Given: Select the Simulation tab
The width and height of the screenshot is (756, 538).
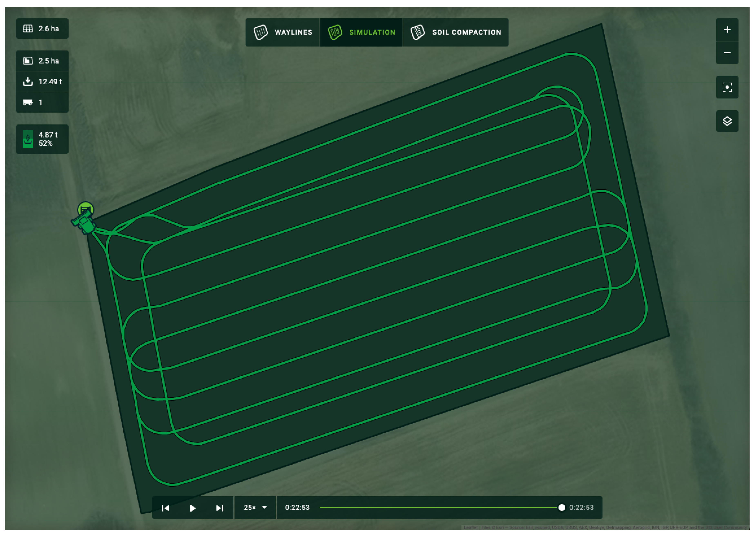Looking at the screenshot, I should (x=361, y=32).
